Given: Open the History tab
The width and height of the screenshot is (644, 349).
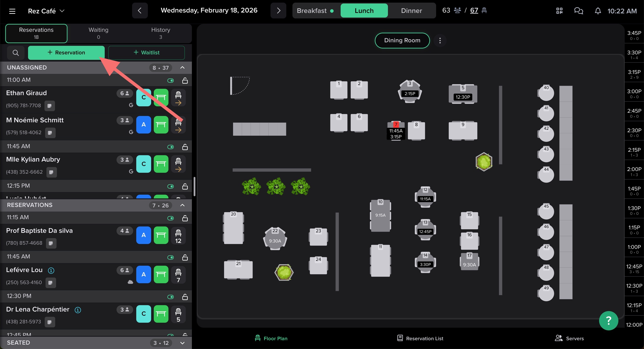Looking at the screenshot, I should click(x=161, y=33).
